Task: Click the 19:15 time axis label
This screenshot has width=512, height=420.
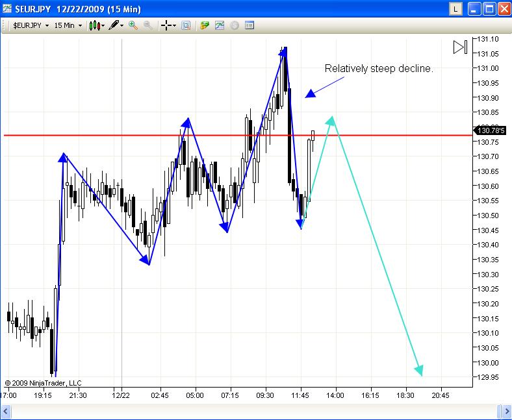Action: [43, 395]
